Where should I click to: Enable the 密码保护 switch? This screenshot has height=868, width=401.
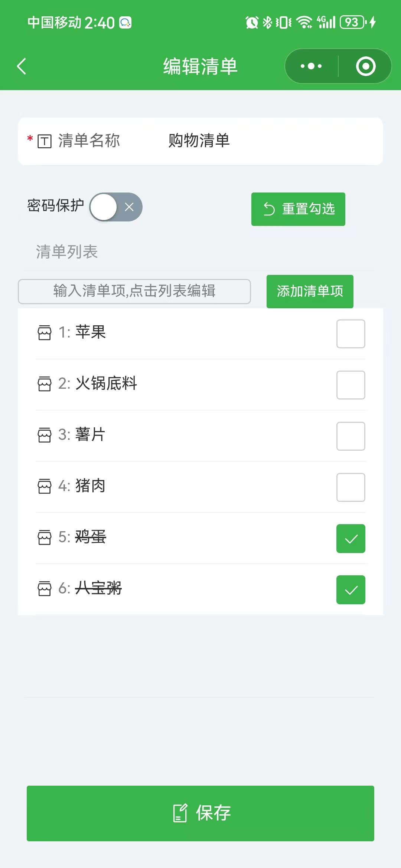click(x=116, y=207)
